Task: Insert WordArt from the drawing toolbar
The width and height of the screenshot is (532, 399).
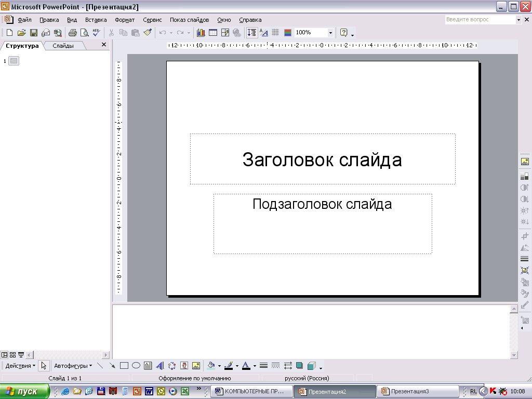Action: [160, 366]
